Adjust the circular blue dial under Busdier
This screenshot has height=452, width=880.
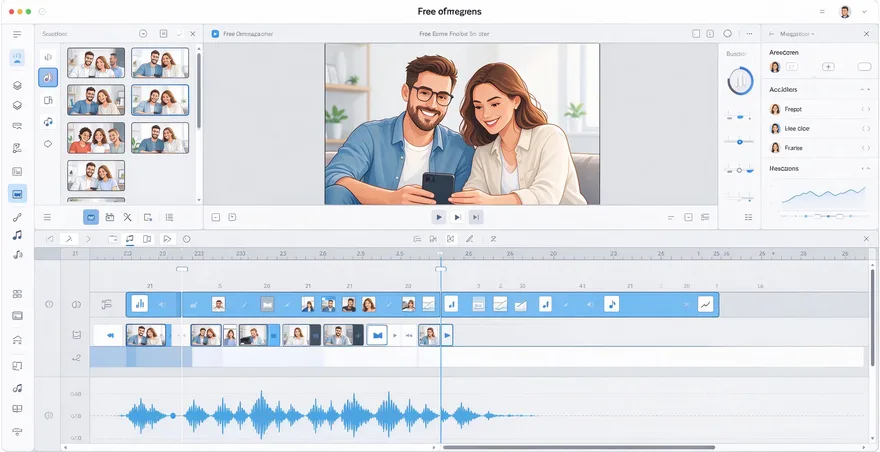(x=740, y=81)
